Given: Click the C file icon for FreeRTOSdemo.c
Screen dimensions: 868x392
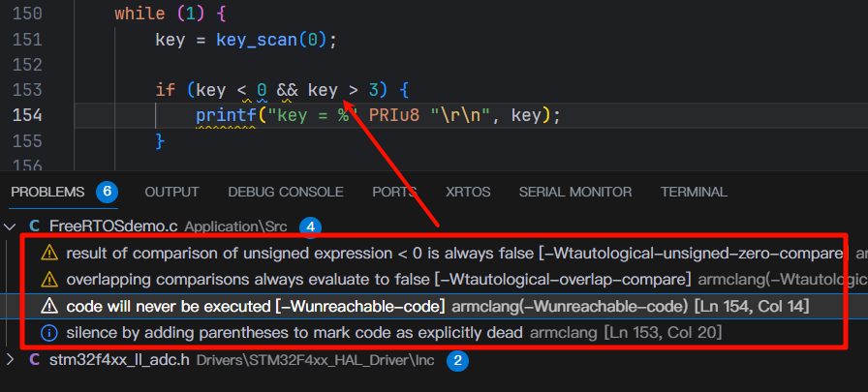Looking at the screenshot, I should click(34, 226).
